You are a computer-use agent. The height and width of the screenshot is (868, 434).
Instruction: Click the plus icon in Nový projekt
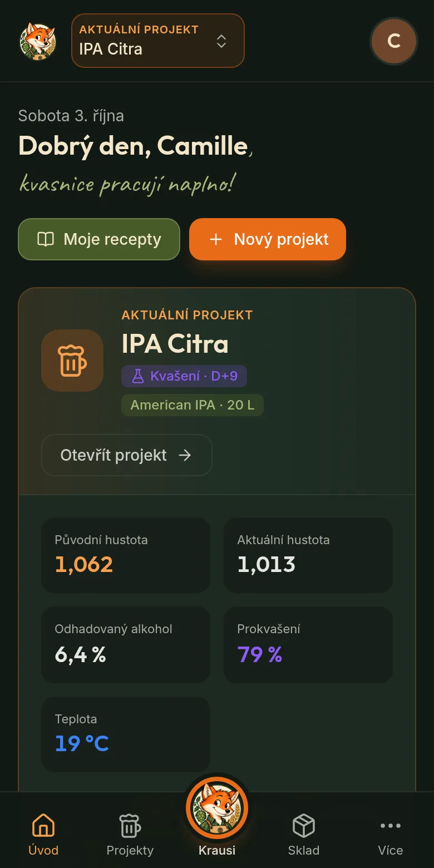point(215,239)
